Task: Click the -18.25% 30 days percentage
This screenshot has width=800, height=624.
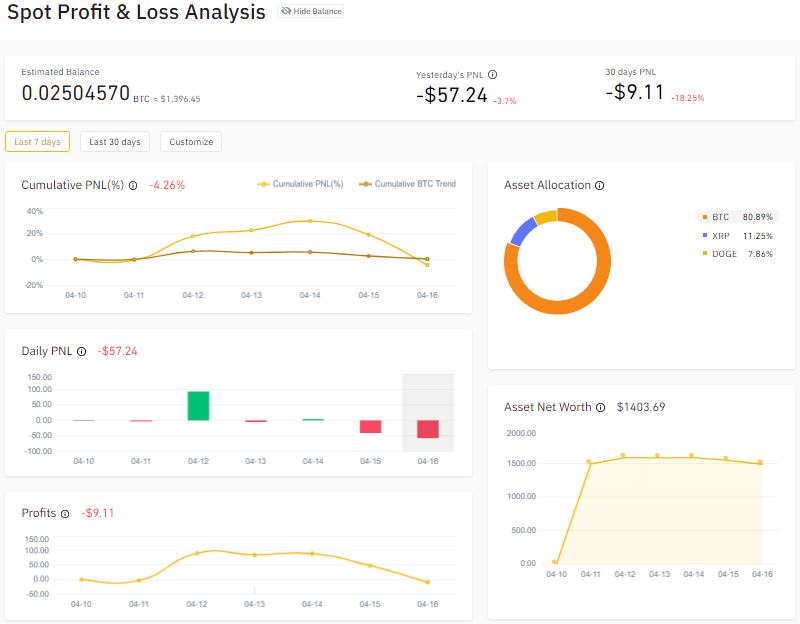Action: tap(688, 98)
